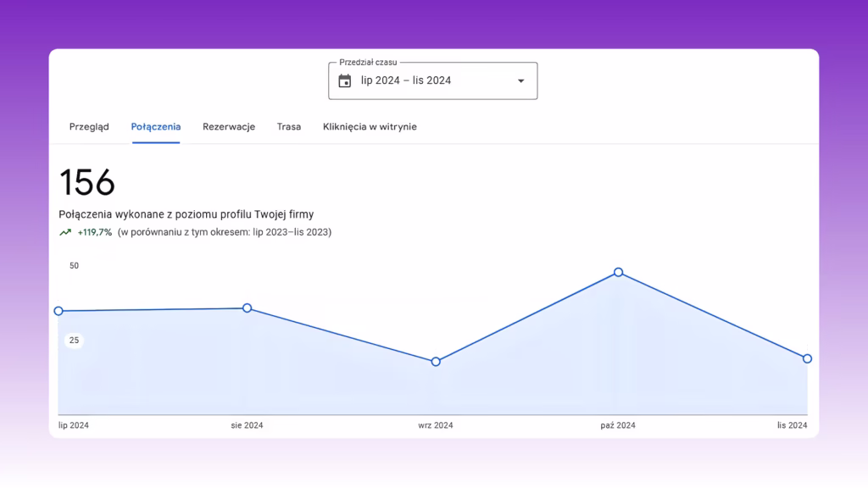The image size is (868, 488).
Task: Click the green upward trend arrow icon
Action: click(x=65, y=232)
